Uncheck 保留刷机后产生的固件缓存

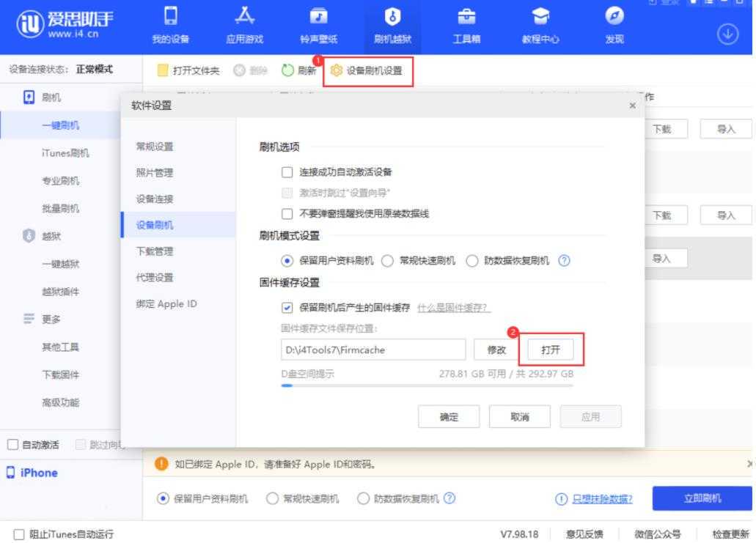(x=287, y=308)
